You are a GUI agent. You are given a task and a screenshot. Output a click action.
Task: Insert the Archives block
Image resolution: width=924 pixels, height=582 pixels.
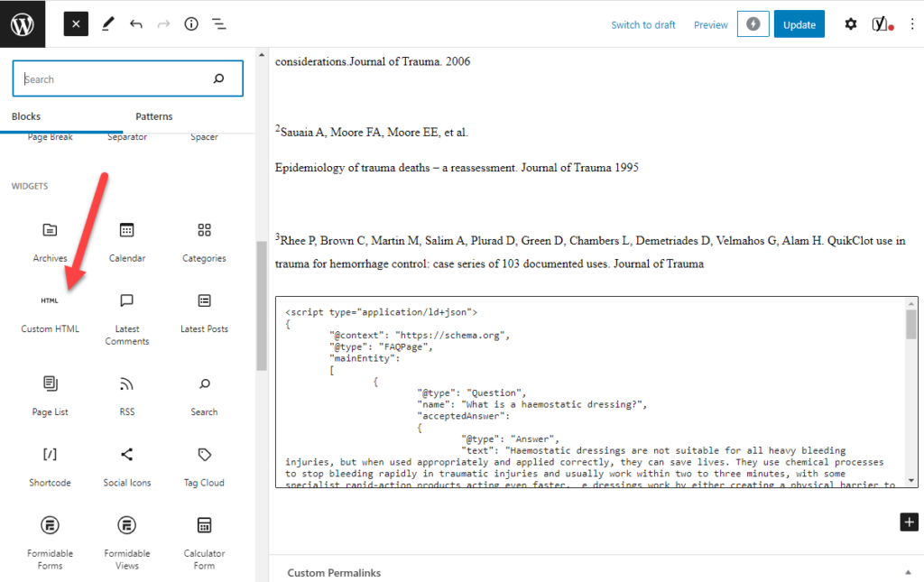click(x=51, y=240)
